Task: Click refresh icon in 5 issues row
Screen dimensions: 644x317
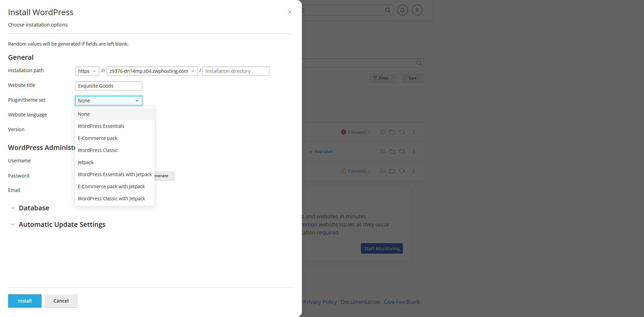Action: 402,132
